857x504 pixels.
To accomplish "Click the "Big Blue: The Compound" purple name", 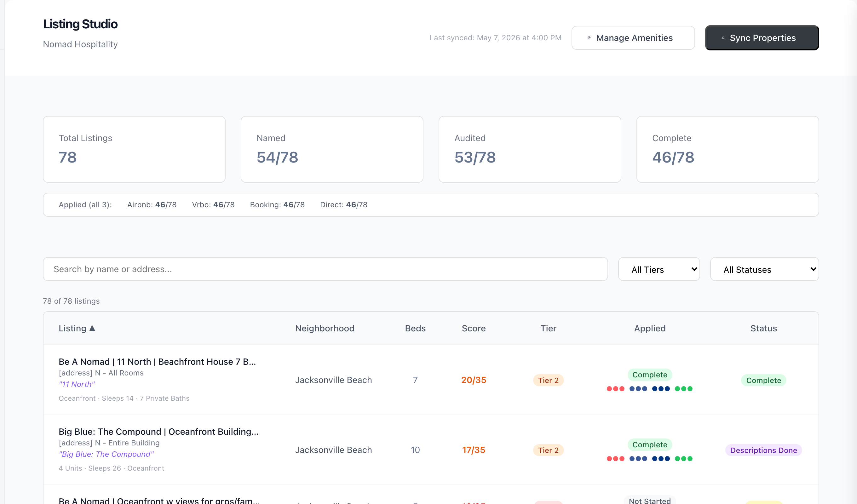I will pos(106,454).
